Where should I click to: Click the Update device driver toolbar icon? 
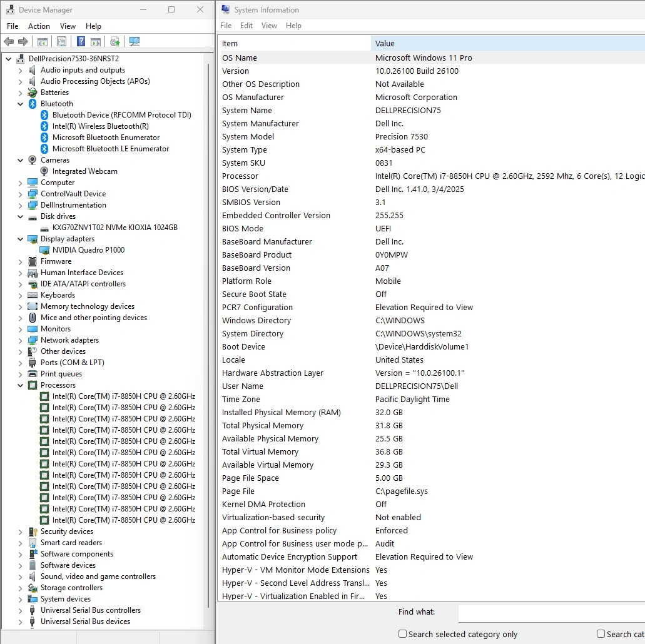pos(114,42)
